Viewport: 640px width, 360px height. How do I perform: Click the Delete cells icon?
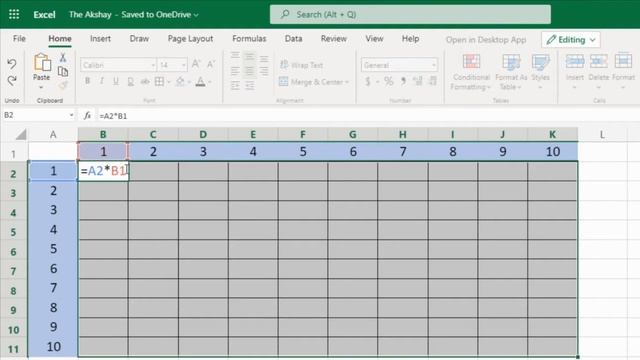coord(598,62)
